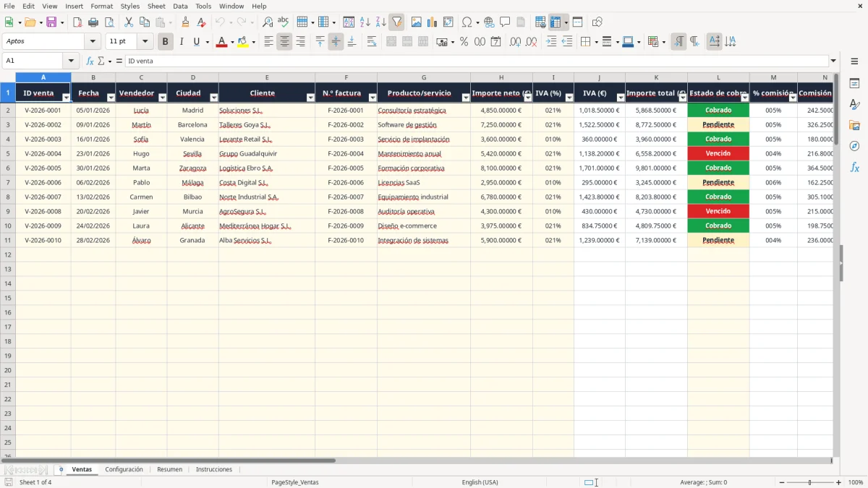The image size is (868, 488).
Task: Click the Copy icon
Action: point(144,22)
